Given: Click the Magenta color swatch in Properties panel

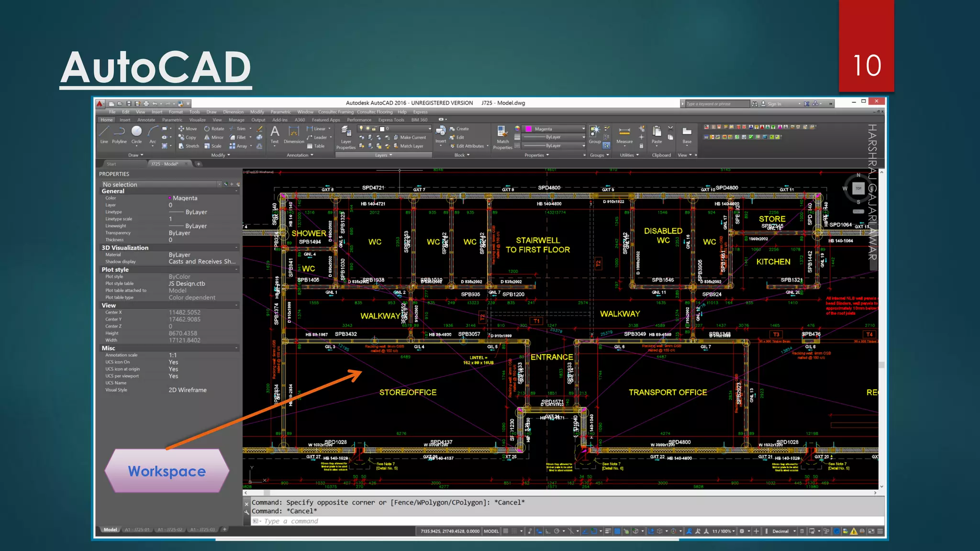Looking at the screenshot, I should pyautogui.click(x=170, y=198).
